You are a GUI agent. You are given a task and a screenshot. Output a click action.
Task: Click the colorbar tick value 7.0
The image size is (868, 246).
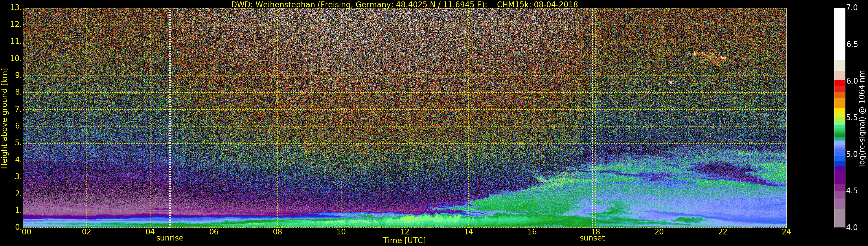click(x=852, y=8)
